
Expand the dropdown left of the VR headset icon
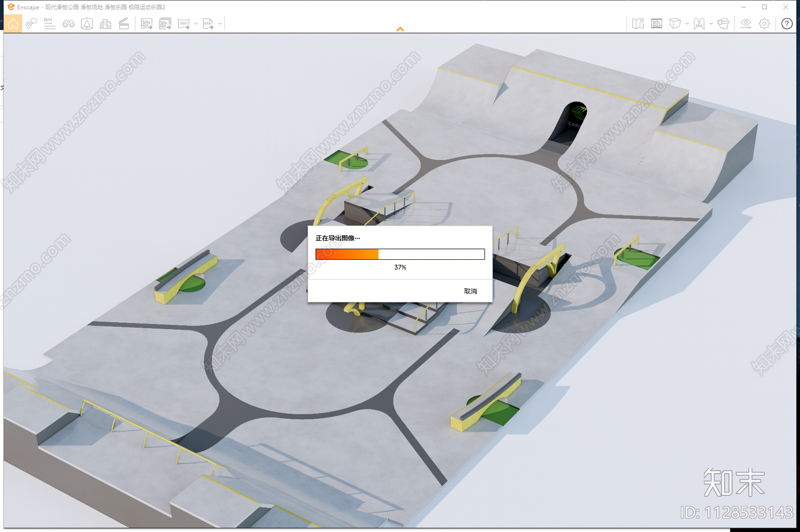coord(711,23)
